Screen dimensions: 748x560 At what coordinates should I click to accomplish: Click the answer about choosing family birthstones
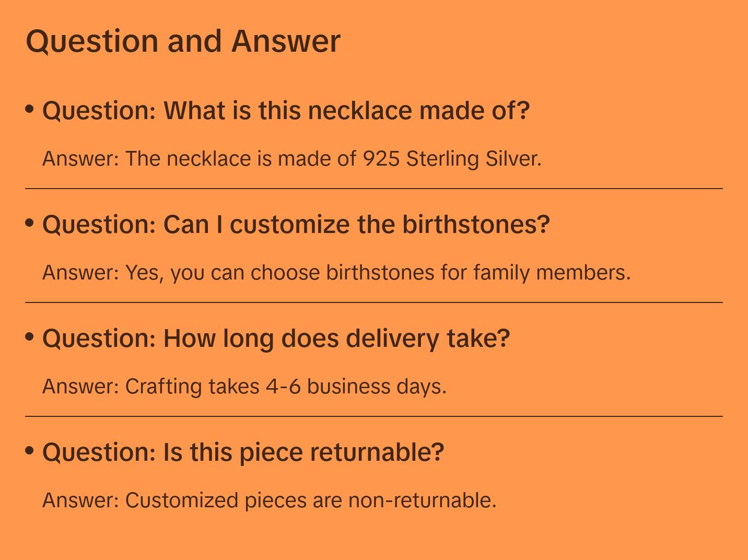336,272
